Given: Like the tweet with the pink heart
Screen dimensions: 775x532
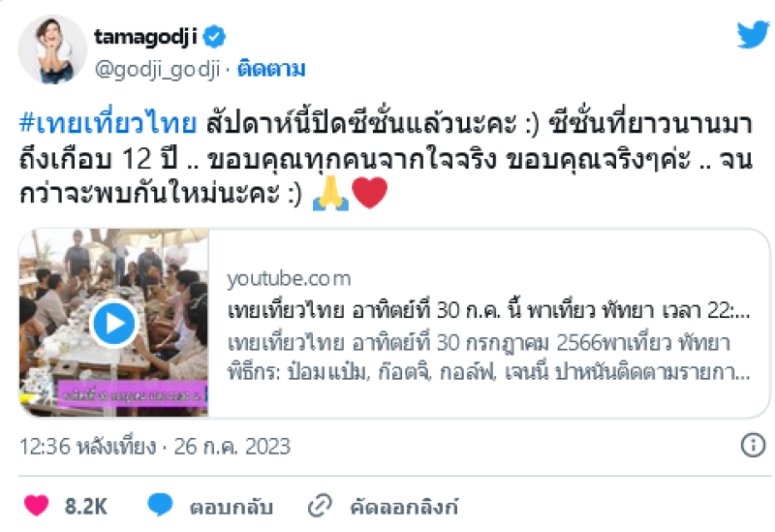Looking at the screenshot, I should click(36, 505).
